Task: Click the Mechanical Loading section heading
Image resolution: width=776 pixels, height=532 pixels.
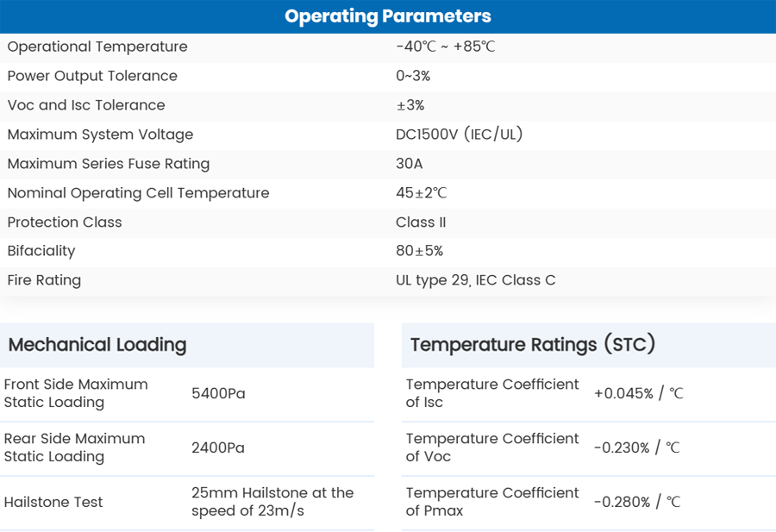Action: (x=97, y=345)
